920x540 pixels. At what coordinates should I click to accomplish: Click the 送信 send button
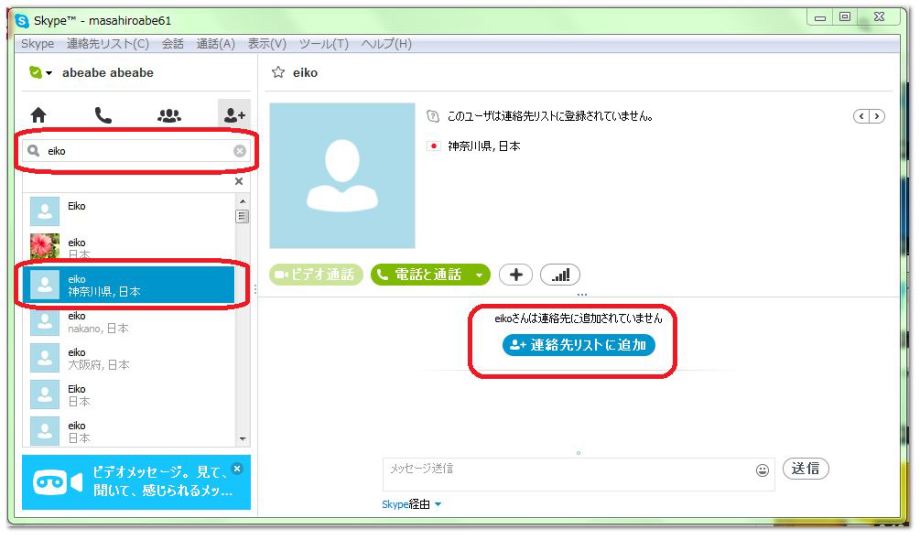click(x=806, y=468)
